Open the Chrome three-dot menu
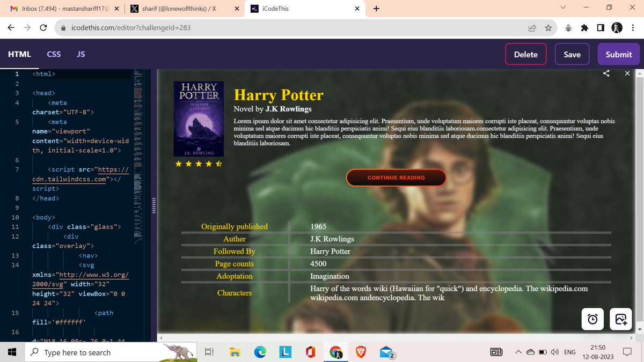 coord(633,28)
